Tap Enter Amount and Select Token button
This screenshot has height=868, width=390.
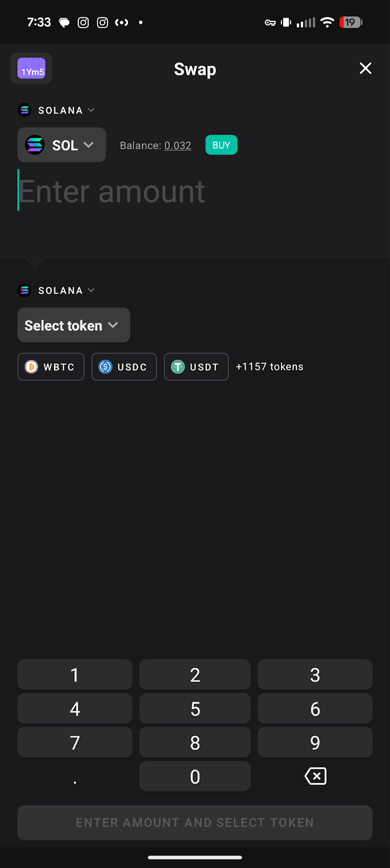point(195,822)
